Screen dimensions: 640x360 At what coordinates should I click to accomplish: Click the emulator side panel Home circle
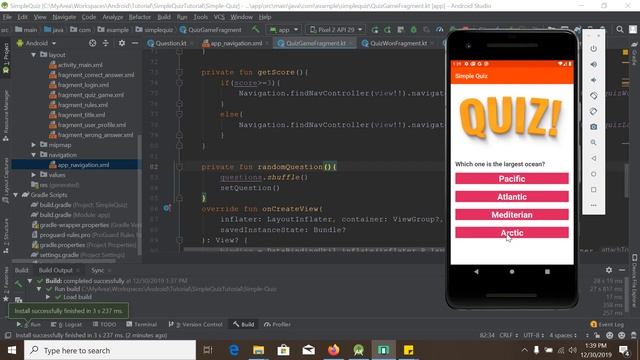pyautogui.click(x=593, y=174)
